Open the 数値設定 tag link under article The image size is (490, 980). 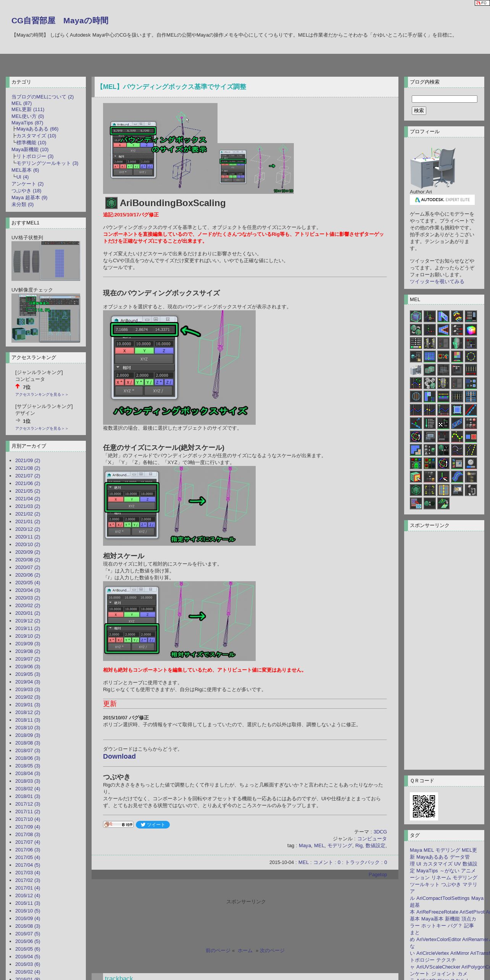coord(376,845)
